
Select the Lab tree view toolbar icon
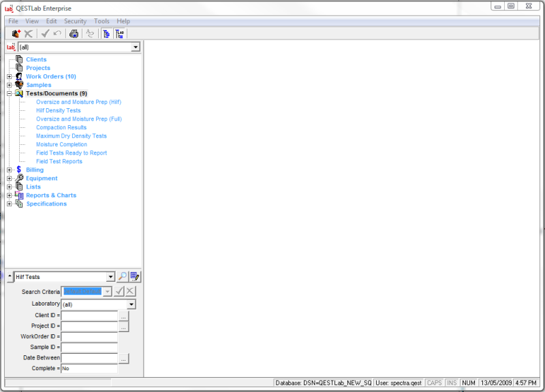tap(120, 33)
